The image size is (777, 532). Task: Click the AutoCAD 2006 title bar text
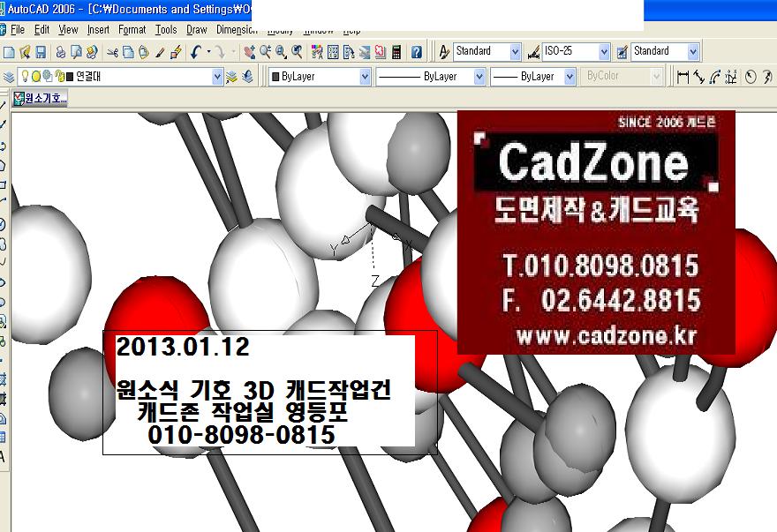pyautogui.click(x=41, y=10)
